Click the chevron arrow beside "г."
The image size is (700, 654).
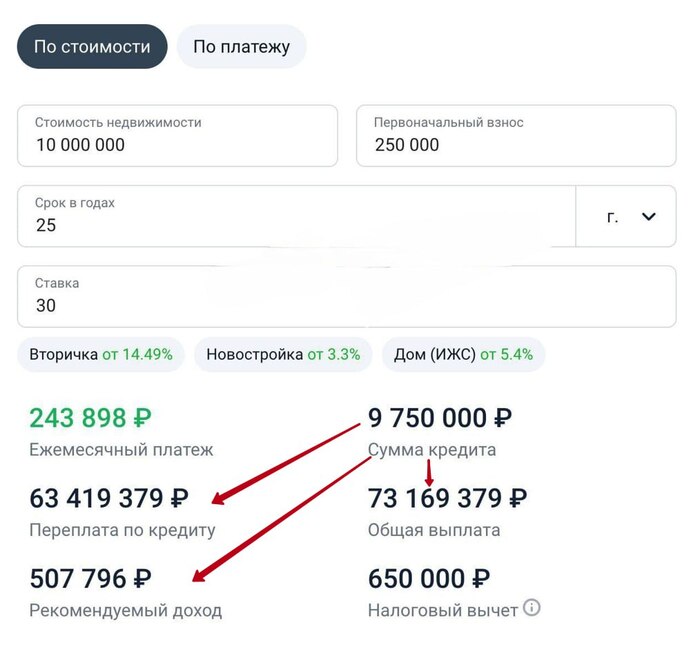(x=648, y=216)
